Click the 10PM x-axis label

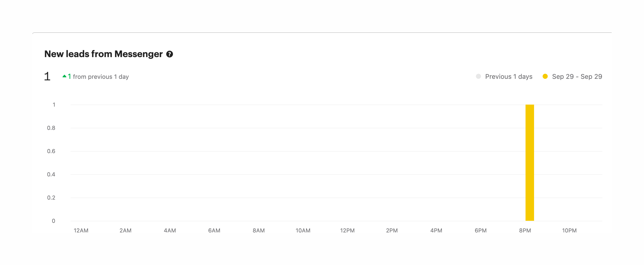click(569, 230)
